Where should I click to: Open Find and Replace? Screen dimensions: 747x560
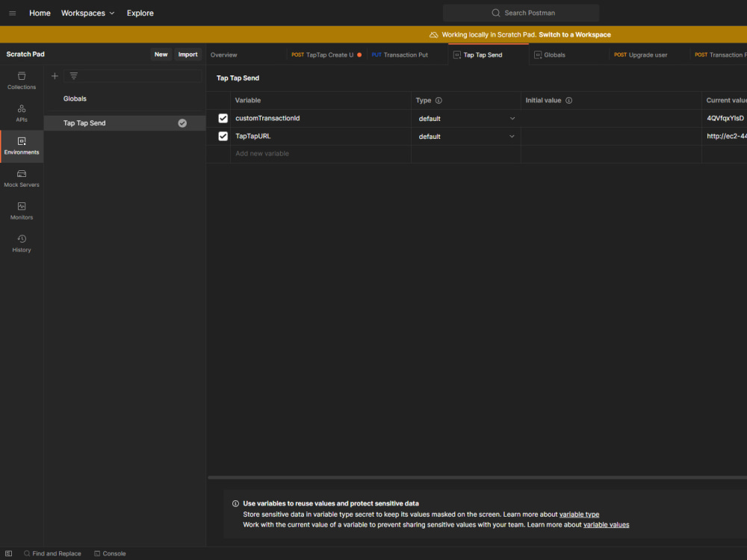point(52,553)
